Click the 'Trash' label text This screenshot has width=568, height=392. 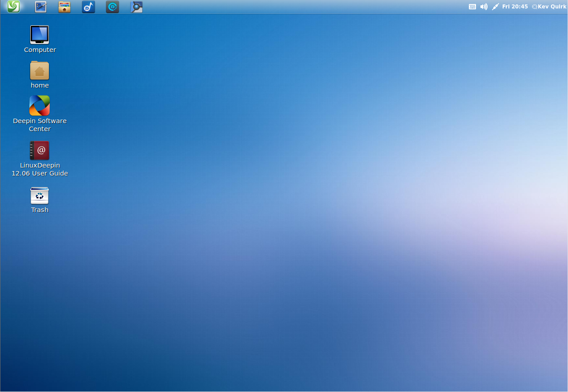click(40, 210)
